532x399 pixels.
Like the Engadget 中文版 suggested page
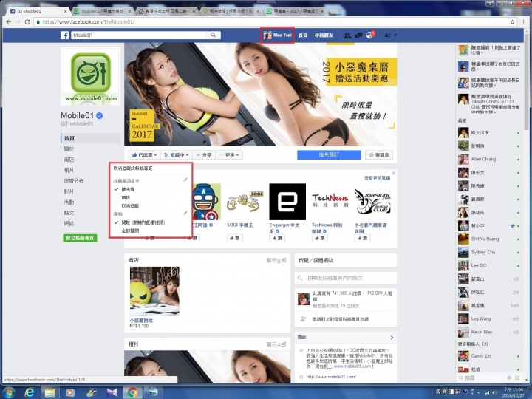click(277, 238)
